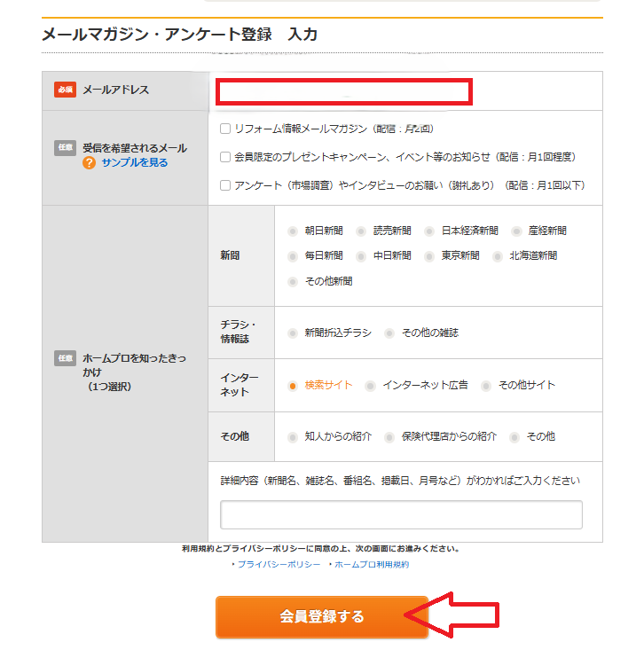Viewport: 644px width, 650px height.
Task: Click the 詳細内容 details text field
Action: pos(401,515)
